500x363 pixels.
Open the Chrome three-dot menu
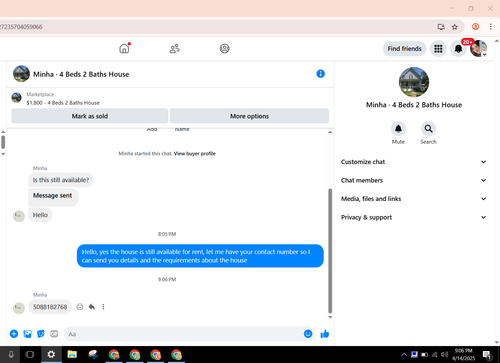(x=491, y=27)
